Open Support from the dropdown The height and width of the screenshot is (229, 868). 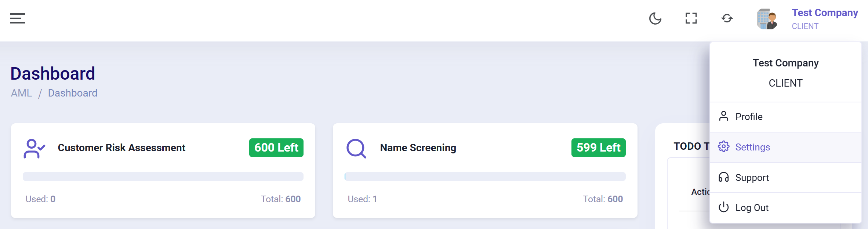pyautogui.click(x=786, y=178)
